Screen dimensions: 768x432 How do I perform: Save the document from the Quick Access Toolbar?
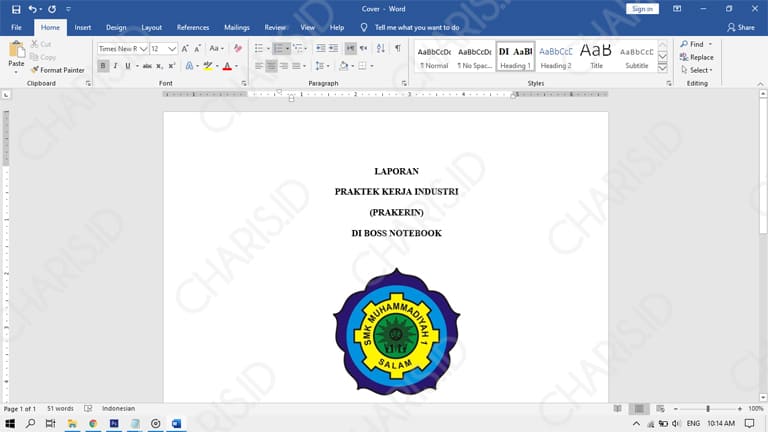tap(16, 9)
